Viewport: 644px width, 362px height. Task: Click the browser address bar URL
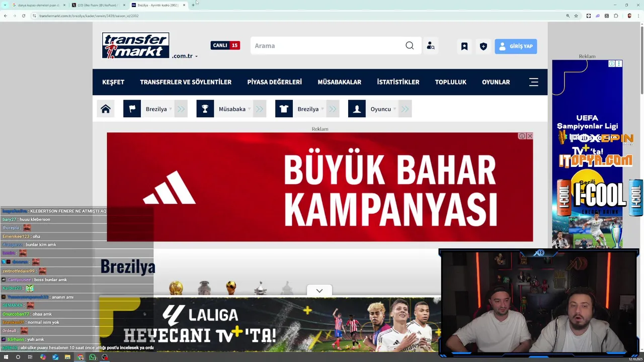tap(89, 16)
